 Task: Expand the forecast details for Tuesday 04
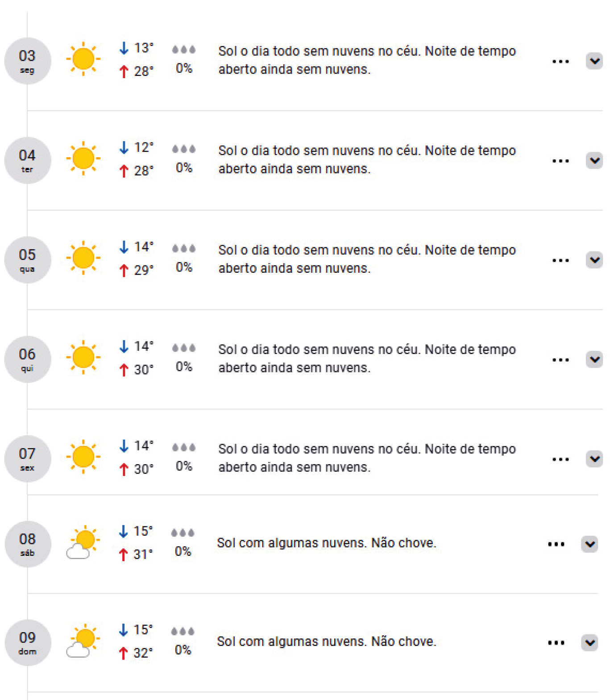tap(594, 161)
